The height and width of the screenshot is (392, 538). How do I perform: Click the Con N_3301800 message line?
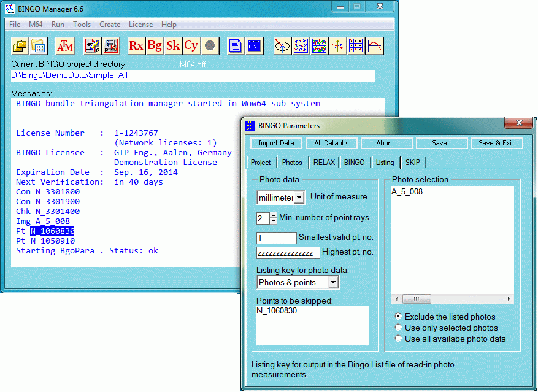(x=48, y=192)
